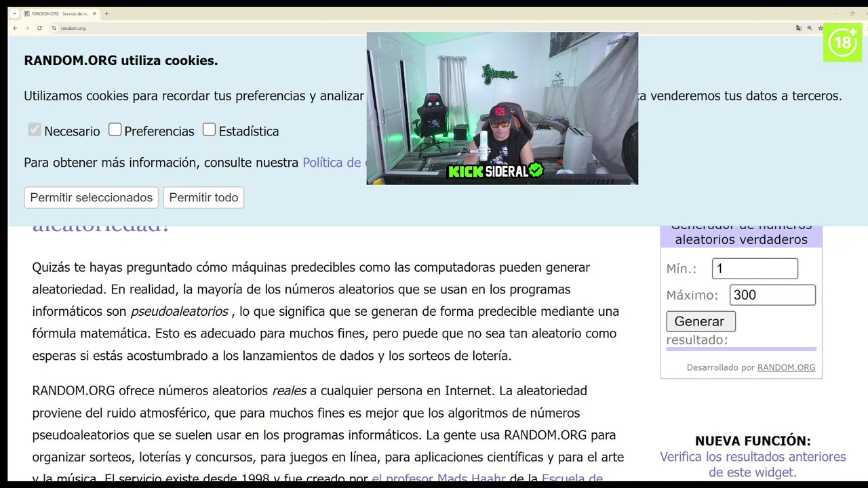Select the RANDOM.ORG tab
This screenshot has height=488, width=868.
pyautogui.click(x=60, y=14)
